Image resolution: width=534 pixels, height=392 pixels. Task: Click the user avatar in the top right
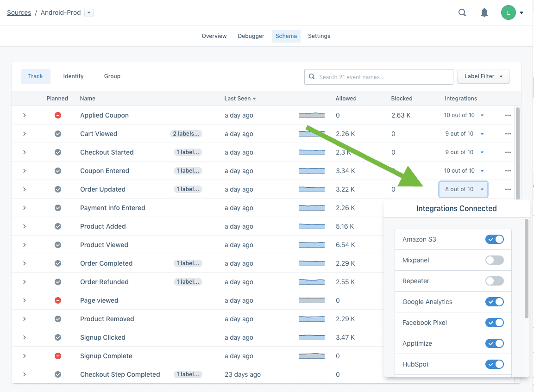508,12
